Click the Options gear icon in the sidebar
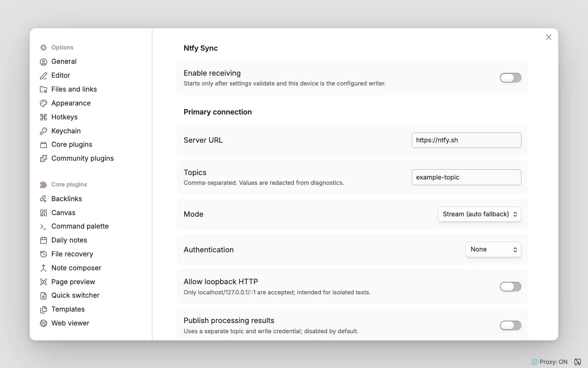 (x=44, y=47)
